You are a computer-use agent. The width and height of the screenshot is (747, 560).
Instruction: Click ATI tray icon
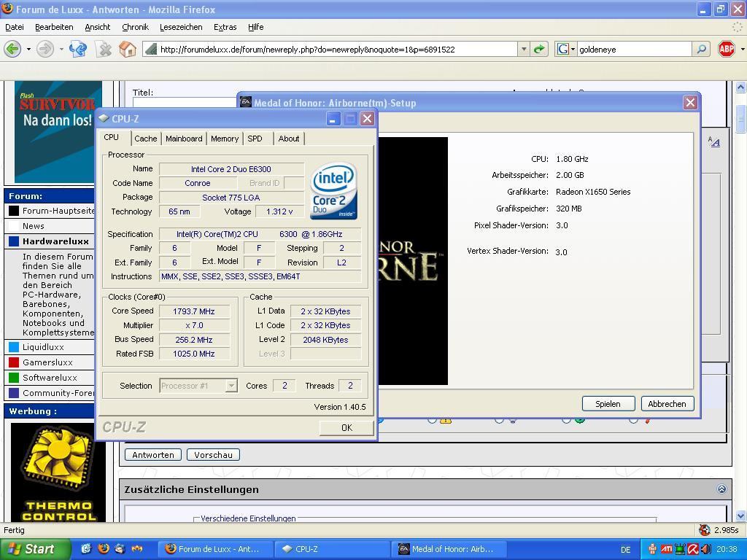coord(667,549)
